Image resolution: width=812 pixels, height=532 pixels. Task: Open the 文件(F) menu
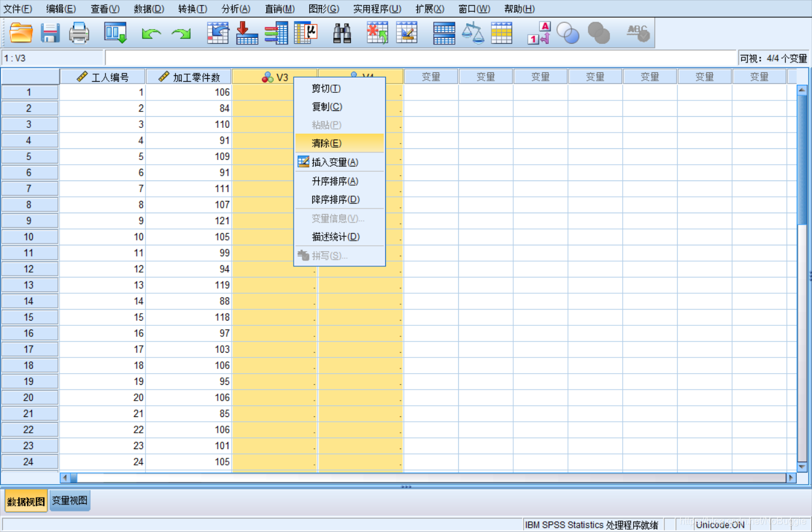18,9
